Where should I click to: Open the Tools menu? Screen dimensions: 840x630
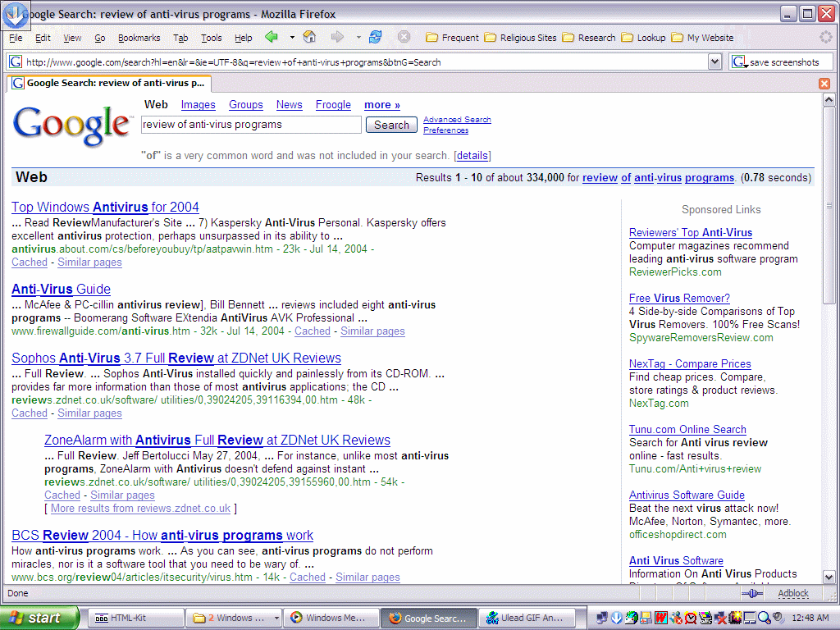click(211, 38)
